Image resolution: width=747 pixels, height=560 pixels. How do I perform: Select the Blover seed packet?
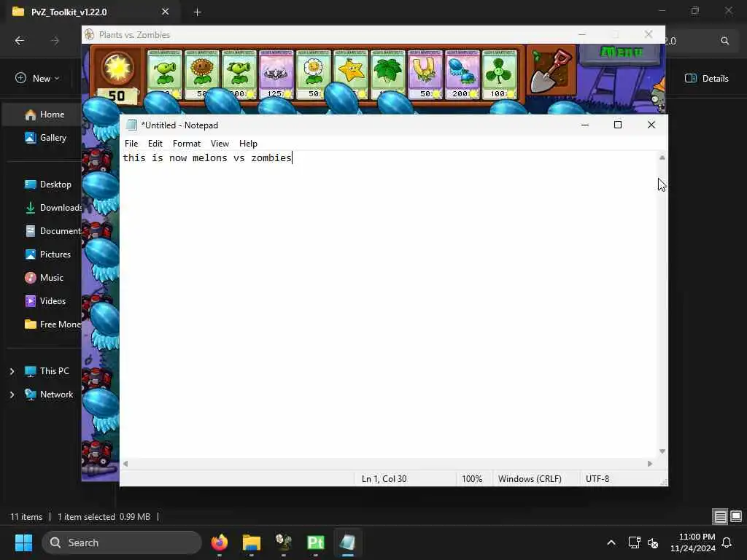pos(499,74)
